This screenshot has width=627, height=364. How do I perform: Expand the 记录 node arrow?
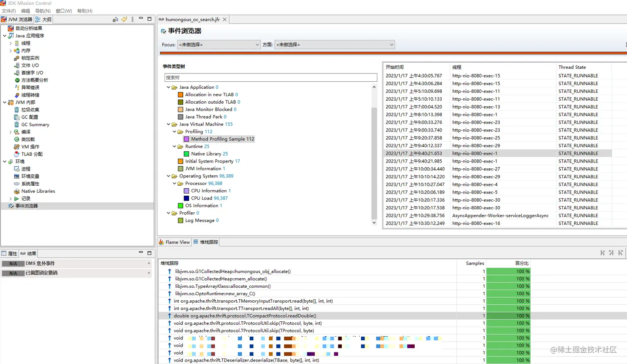tap(10, 199)
